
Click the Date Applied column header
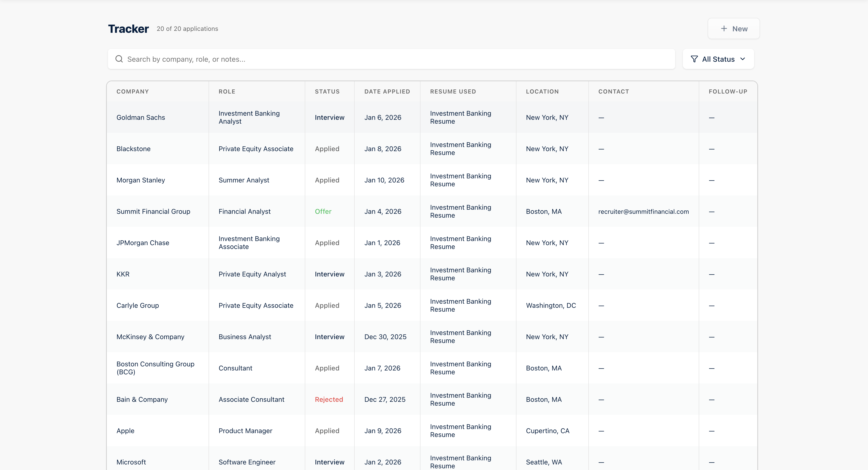tap(387, 91)
